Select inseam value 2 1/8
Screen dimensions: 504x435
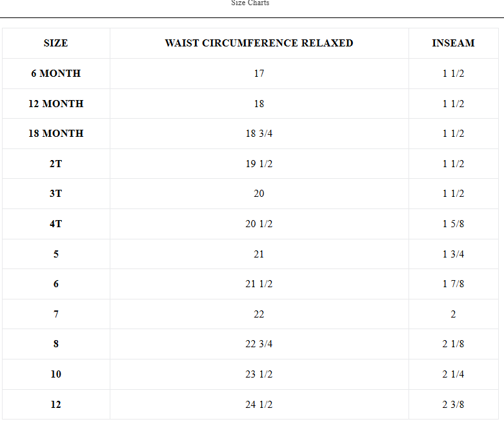[x=453, y=344]
